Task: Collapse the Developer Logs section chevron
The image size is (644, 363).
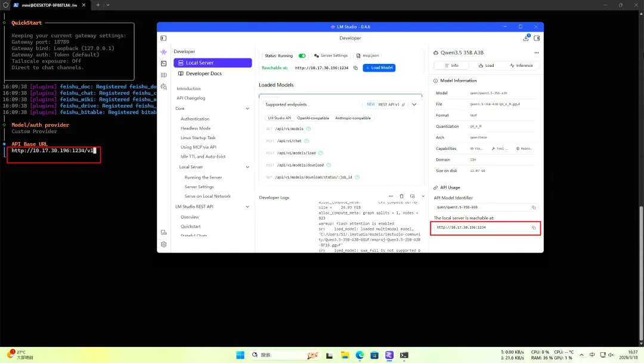Action: 423,196
